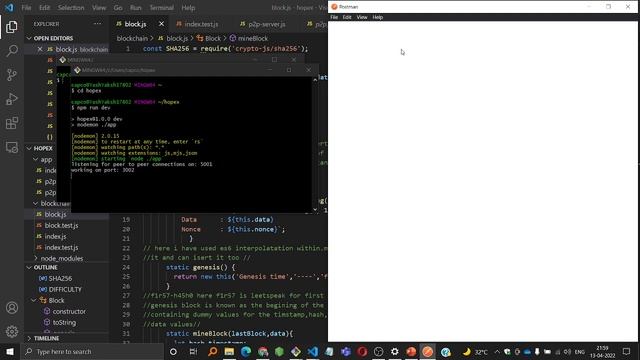The image size is (640, 360).
Task: Open the Terminal menu
Action: pyautogui.click(x=162, y=8)
